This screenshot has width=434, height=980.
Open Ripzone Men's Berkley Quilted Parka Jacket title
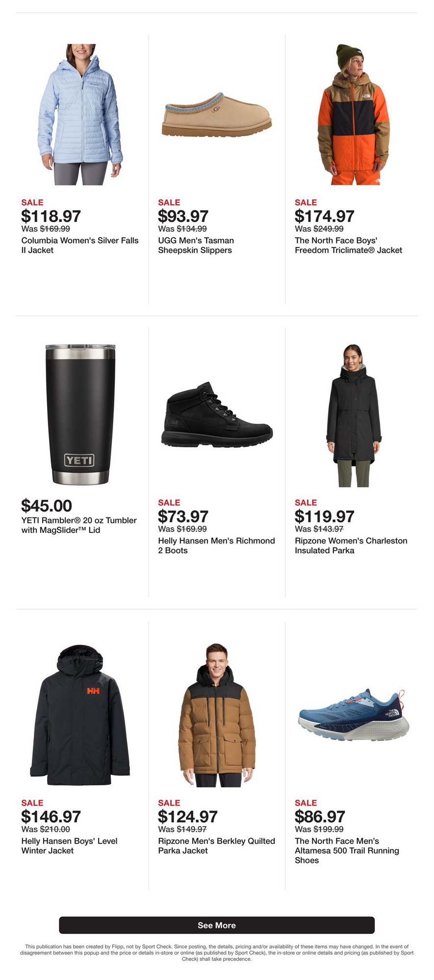(x=216, y=846)
